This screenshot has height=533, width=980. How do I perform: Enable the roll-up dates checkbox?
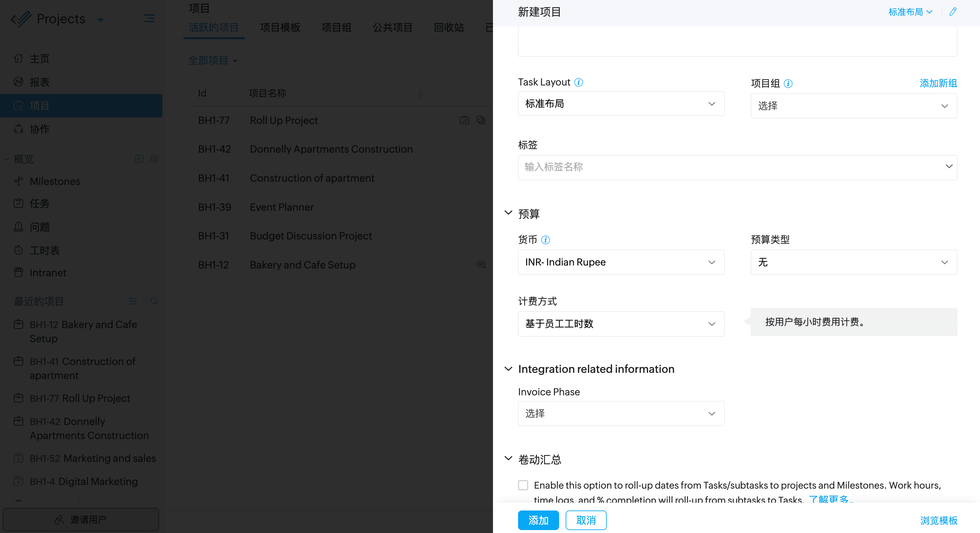[523, 485]
